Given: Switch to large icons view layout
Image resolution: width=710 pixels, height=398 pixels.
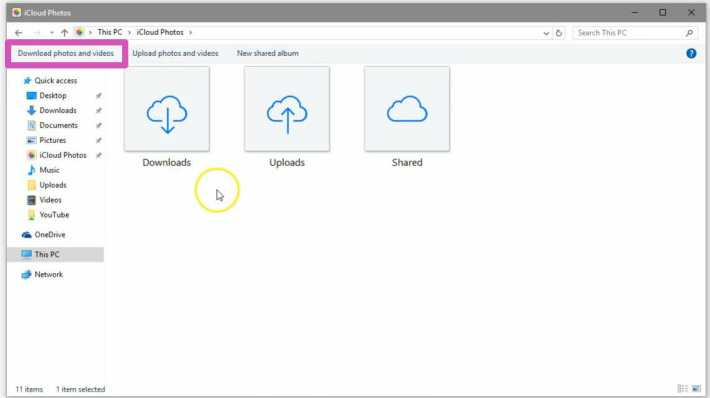Looking at the screenshot, I should (x=696, y=388).
